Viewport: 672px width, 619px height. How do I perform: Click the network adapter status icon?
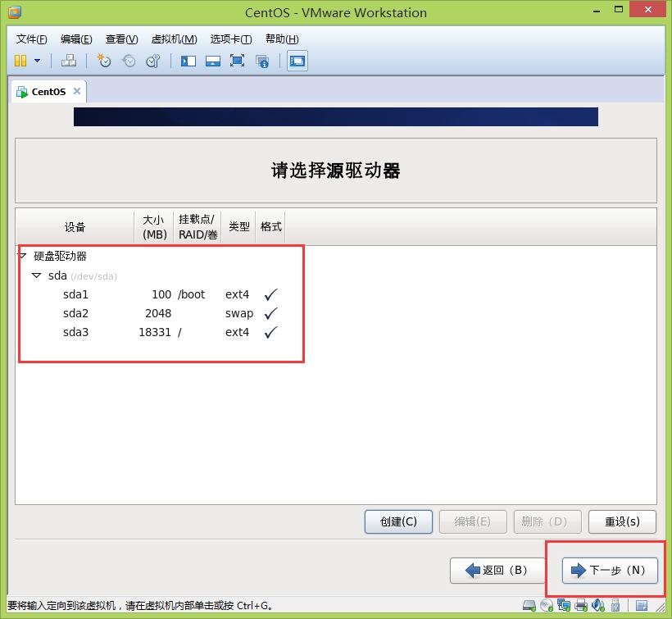(x=564, y=607)
